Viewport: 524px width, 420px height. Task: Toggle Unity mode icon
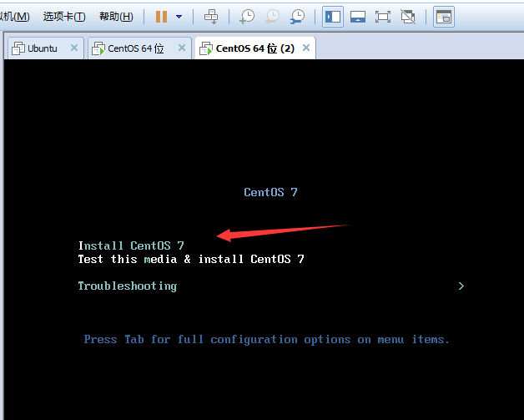[408, 17]
